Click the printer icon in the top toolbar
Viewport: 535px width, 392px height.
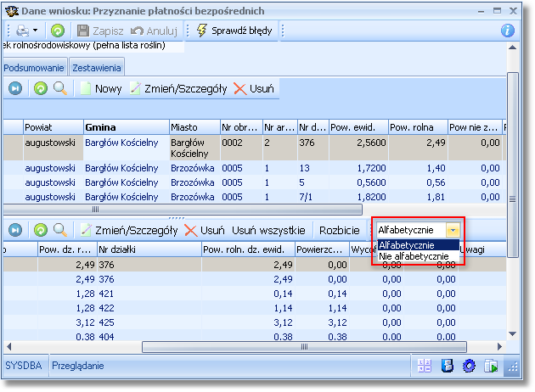[23, 31]
